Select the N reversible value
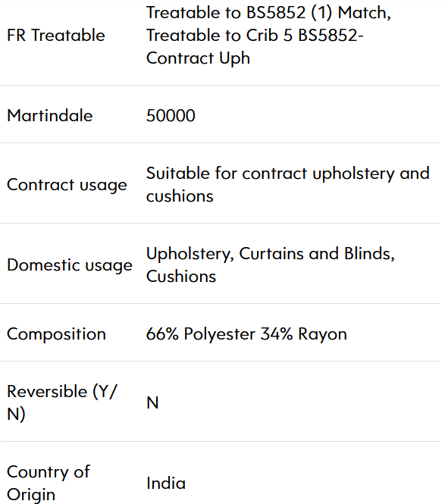This screenshot has height=504, width=448. (152, 402)
